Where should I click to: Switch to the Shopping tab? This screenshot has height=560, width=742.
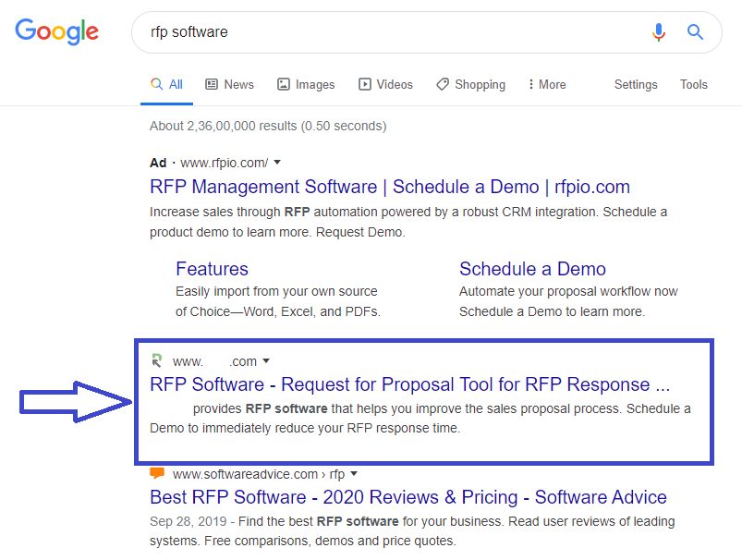pos(471,85)
